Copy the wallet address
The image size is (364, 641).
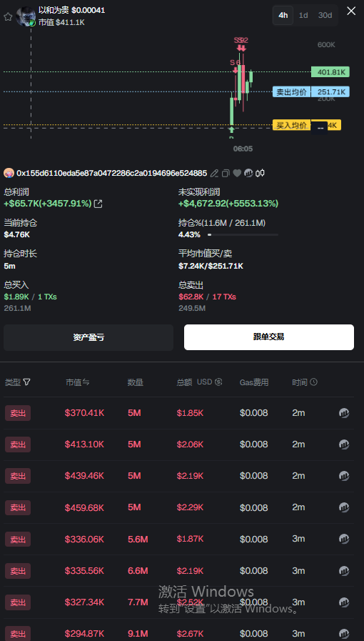(226, 174)
